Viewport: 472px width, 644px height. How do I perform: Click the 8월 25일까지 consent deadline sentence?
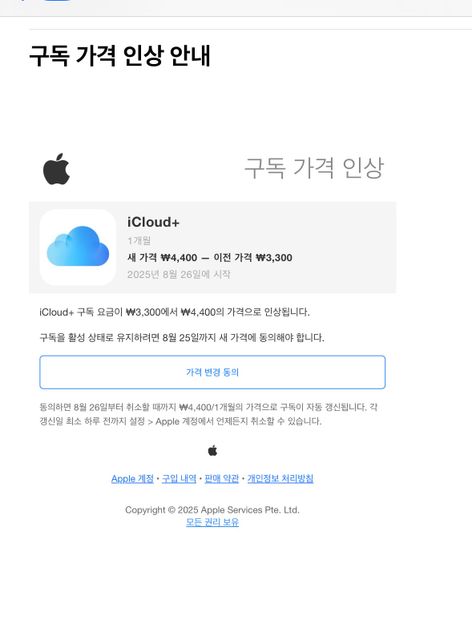(x=182, y=338)
